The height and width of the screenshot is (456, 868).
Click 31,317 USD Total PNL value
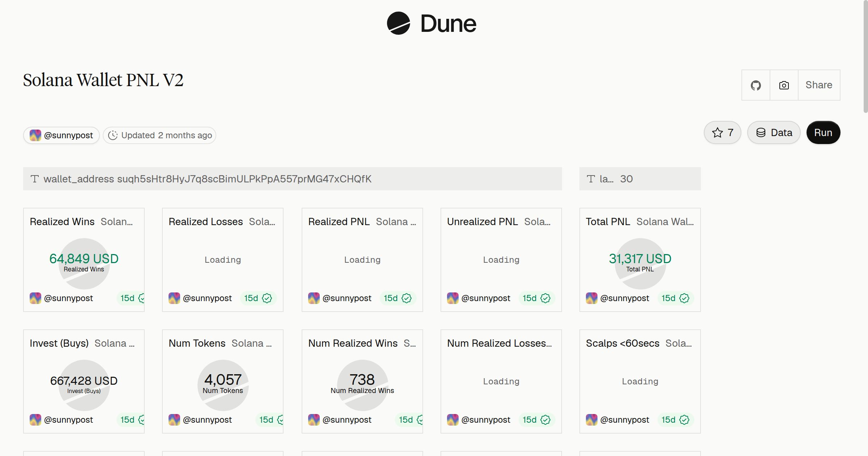pos(640,259)
